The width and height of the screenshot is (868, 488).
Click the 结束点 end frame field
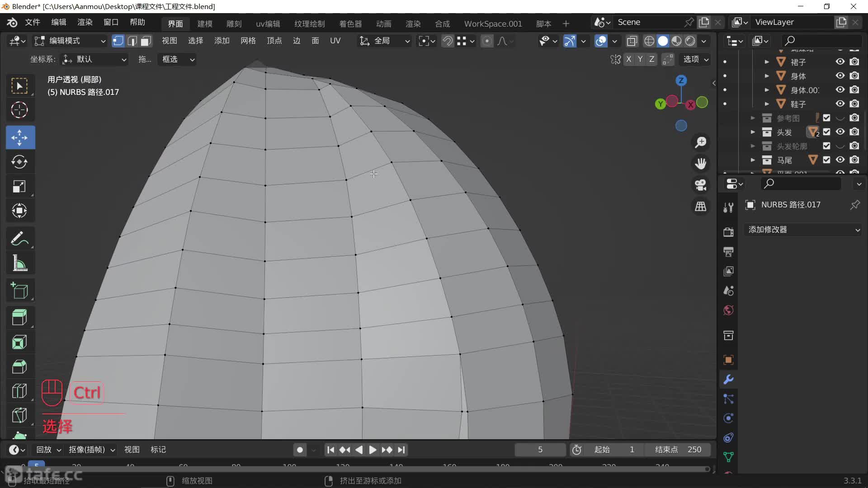678,450
